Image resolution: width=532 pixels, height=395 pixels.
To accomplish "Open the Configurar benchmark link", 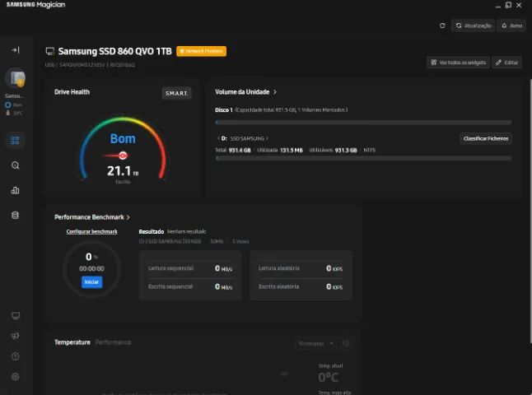I will pos(91,231).
